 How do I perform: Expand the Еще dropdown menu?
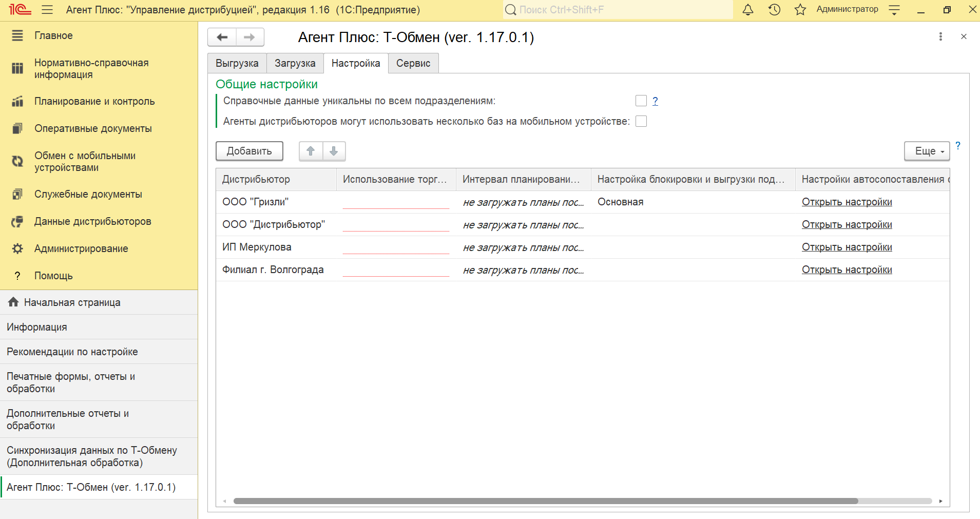927,151
